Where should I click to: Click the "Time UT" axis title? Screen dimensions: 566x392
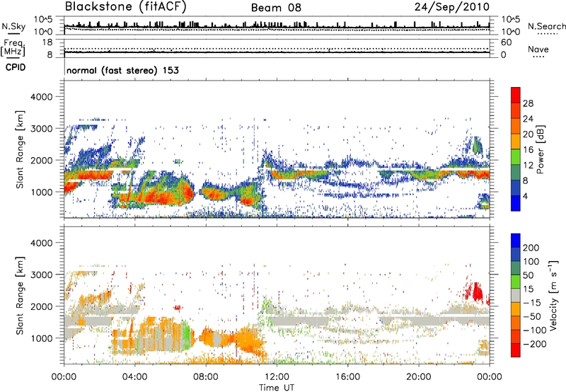point(277,388)
